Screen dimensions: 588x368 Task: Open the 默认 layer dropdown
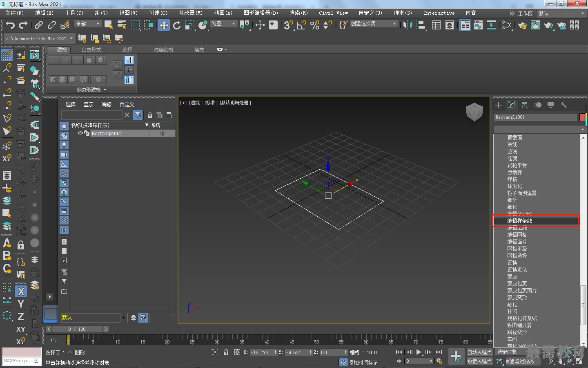click(123, 318)
